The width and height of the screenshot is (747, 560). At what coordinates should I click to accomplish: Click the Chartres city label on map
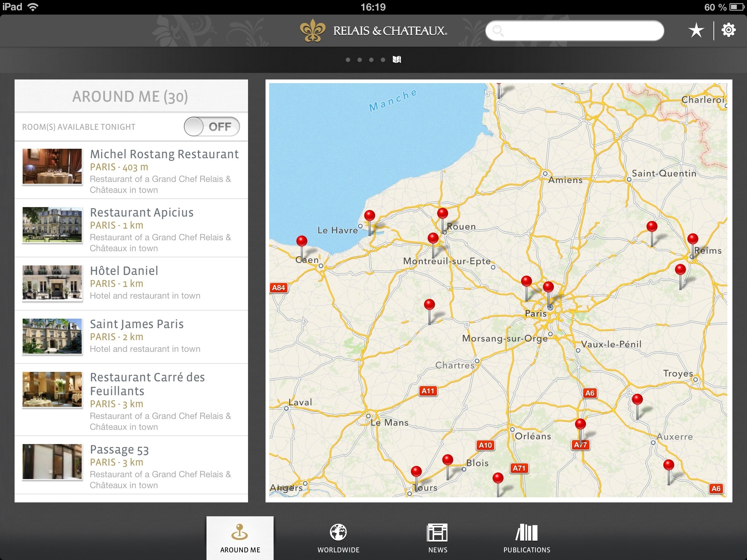point(455,365)
